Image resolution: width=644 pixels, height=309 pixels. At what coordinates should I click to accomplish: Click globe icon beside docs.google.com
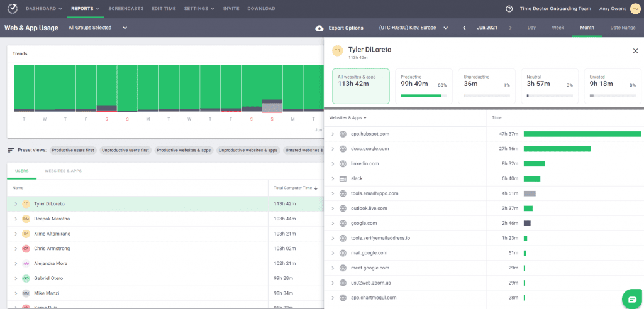[x=343, y=149]
